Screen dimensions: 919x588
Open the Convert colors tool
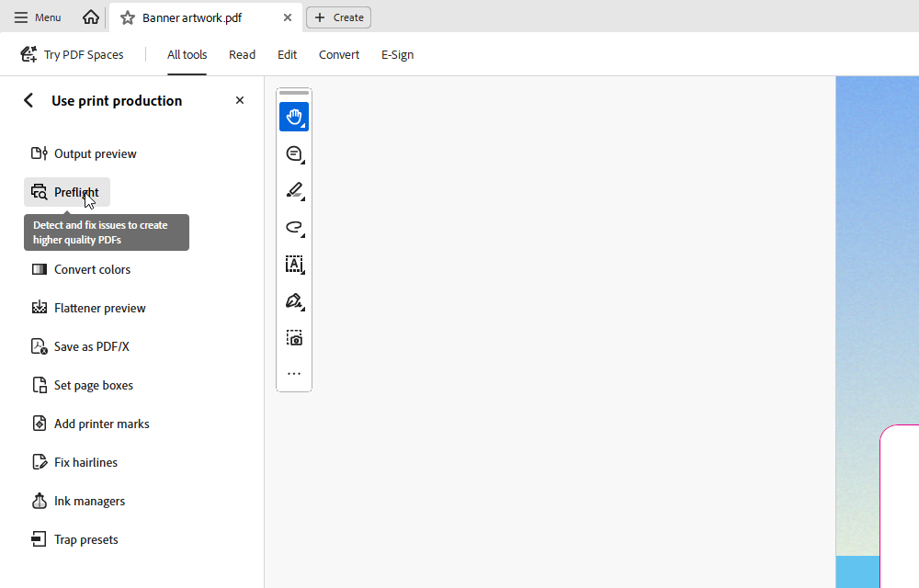80,269
